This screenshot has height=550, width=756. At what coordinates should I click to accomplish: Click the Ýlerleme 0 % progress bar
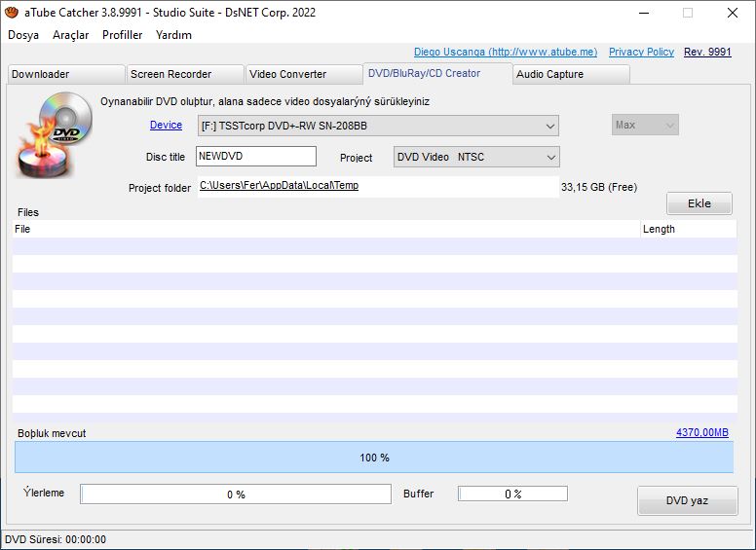[x=236, y=495]
